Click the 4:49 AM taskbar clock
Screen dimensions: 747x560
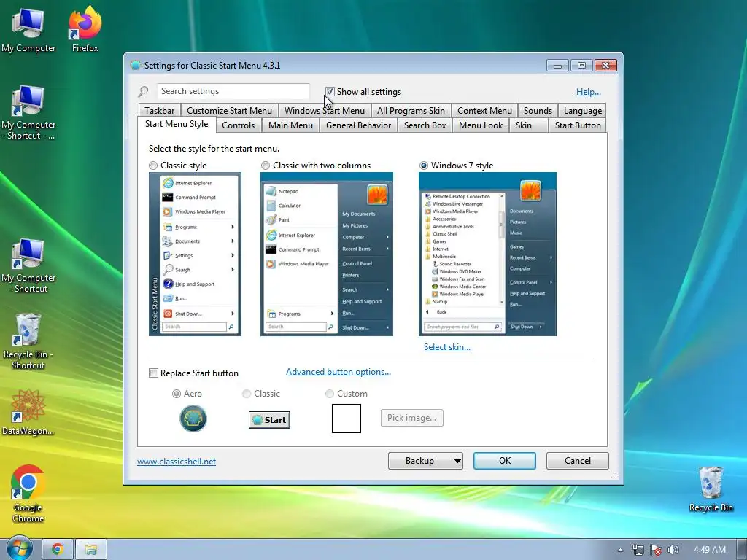click(709, 550)
